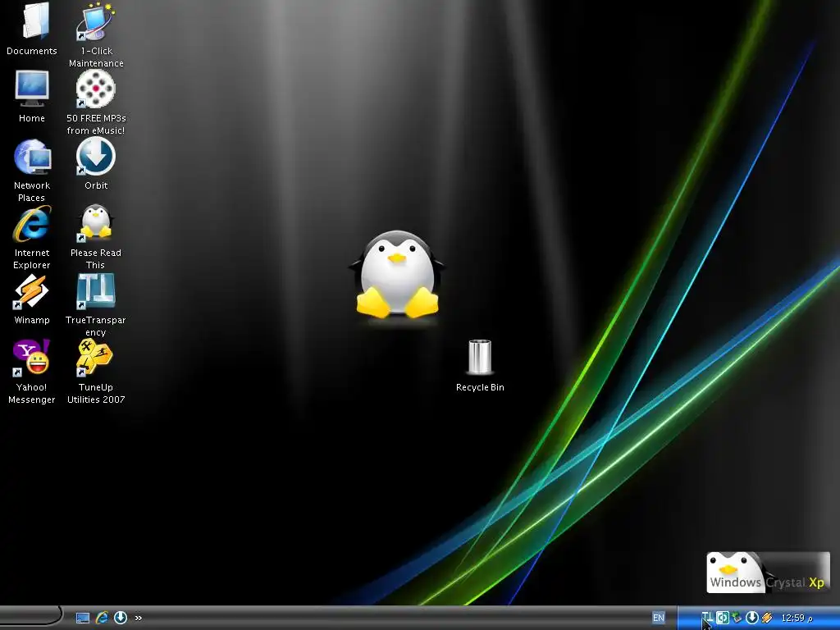Click the green square tray icon
Image resolution: width=840 pixels, height=630 pixels.
coord(722,618)
